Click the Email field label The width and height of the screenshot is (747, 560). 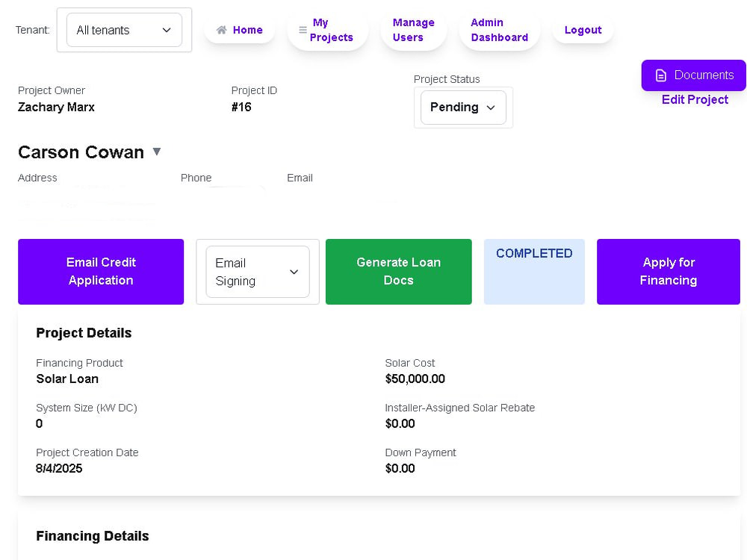[300, 178]
